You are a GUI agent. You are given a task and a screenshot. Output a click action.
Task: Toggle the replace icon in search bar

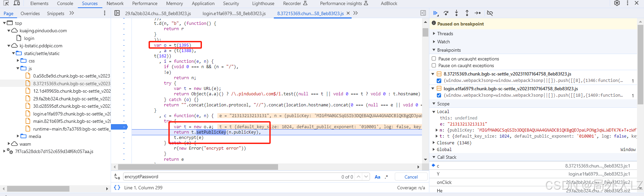click(x=117, y=177)
